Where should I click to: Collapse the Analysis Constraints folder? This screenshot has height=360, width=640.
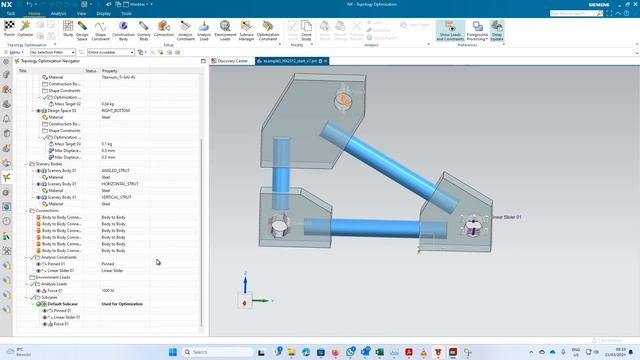point(27,258)
